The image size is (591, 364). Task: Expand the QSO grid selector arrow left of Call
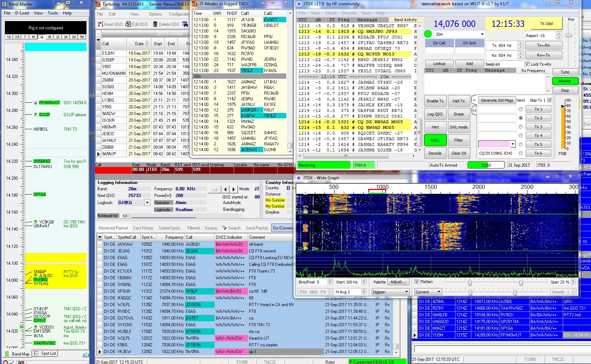point(98,40)
